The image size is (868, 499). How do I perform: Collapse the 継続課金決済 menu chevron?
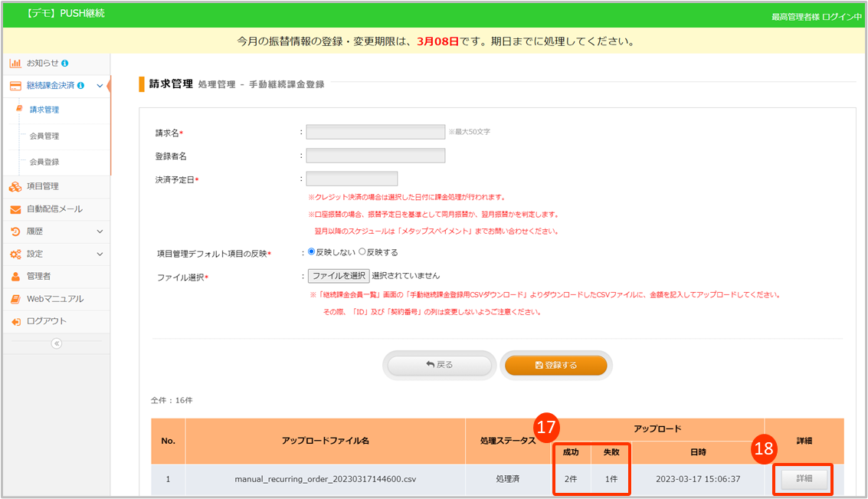click(x=100, y=86)
